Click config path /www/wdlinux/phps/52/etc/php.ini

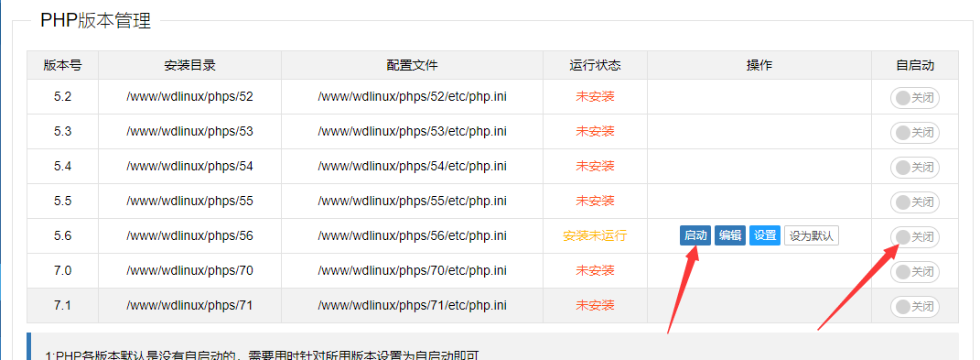(413, 97)
